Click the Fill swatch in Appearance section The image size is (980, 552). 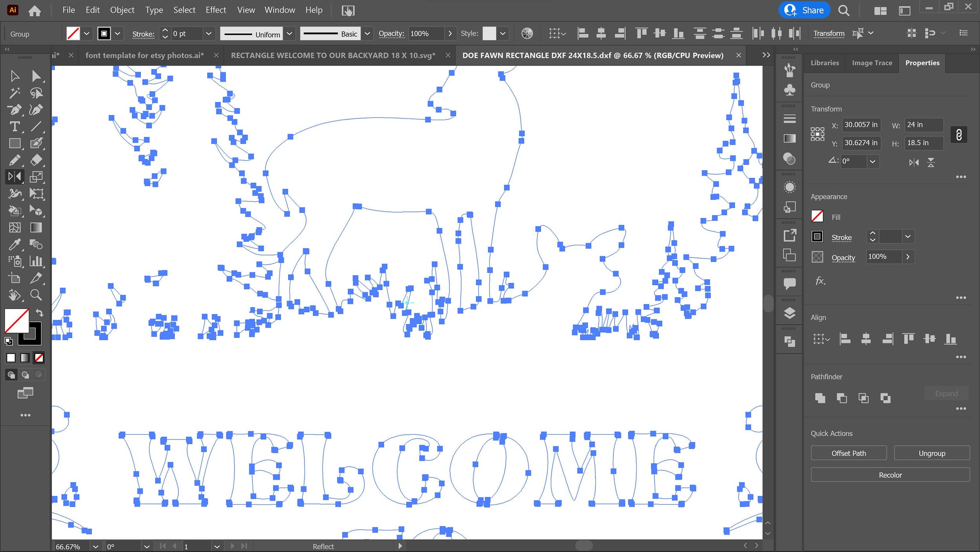[x=817, y=216]
